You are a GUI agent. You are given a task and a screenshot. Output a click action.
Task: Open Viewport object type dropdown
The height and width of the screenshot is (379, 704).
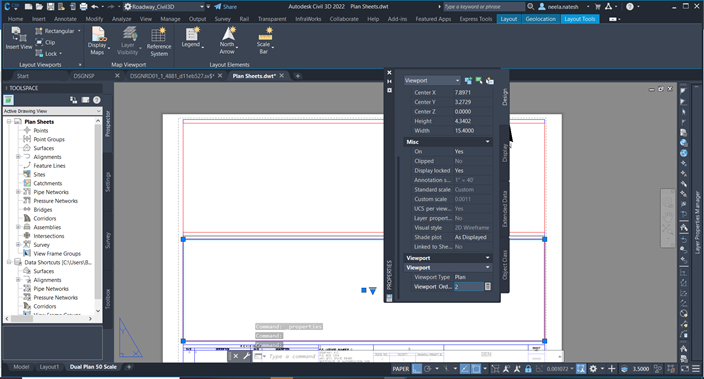click(432, 80)
